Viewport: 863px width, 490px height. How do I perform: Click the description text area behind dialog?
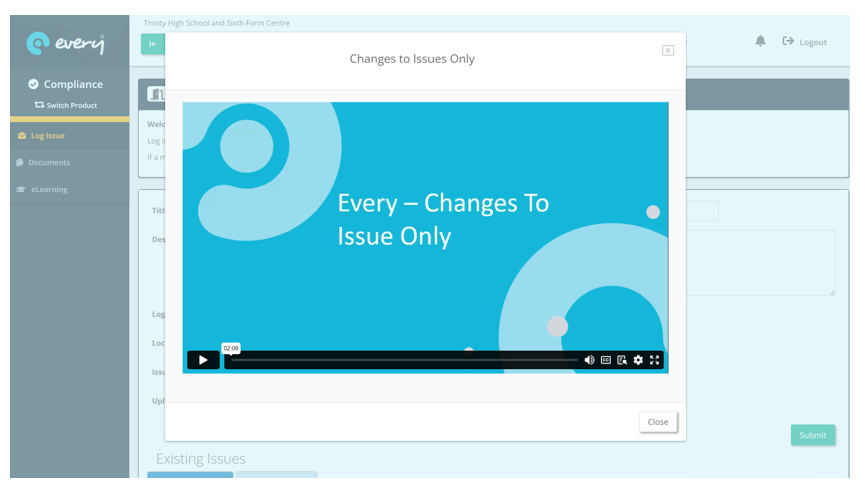click(x=761, y=263)
